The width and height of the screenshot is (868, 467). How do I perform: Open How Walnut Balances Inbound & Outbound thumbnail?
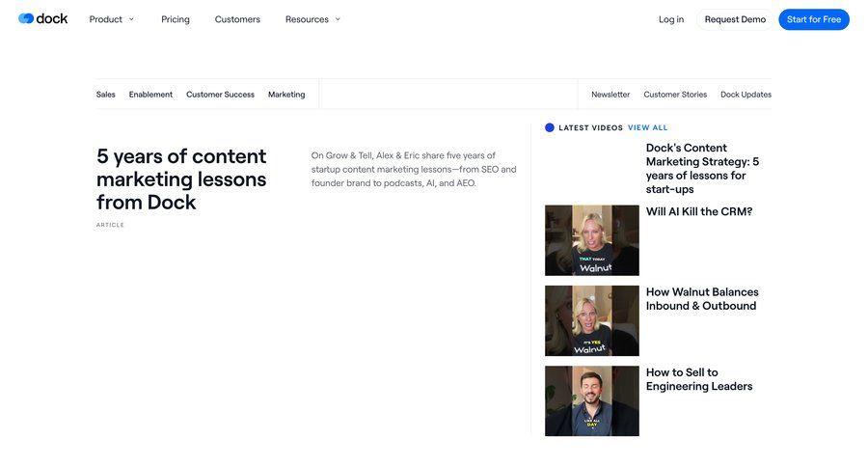[x=592, y=320]
